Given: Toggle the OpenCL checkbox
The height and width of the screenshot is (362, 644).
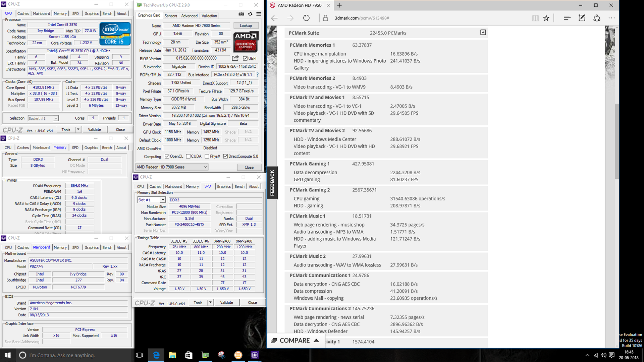Looking at the screenshot, I should [167, 157].
